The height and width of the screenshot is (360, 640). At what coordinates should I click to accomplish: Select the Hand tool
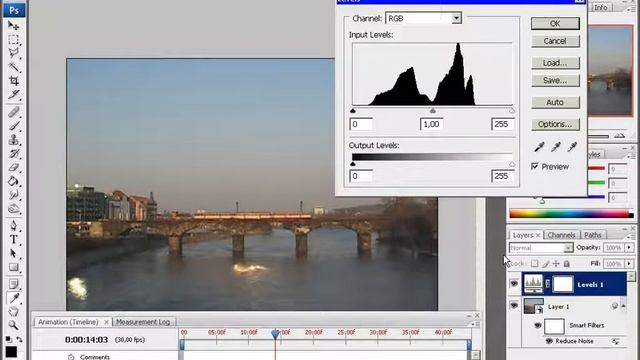click(13, 311)
